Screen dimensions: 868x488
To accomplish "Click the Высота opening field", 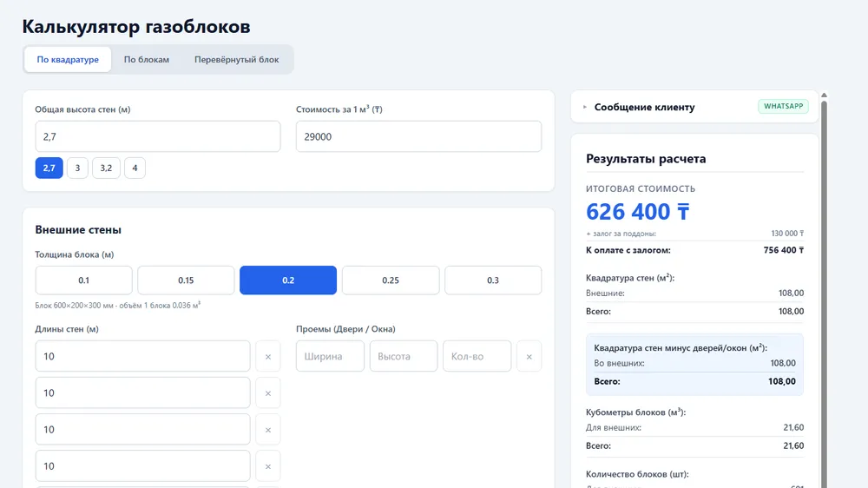I will [x=404, y=356].
